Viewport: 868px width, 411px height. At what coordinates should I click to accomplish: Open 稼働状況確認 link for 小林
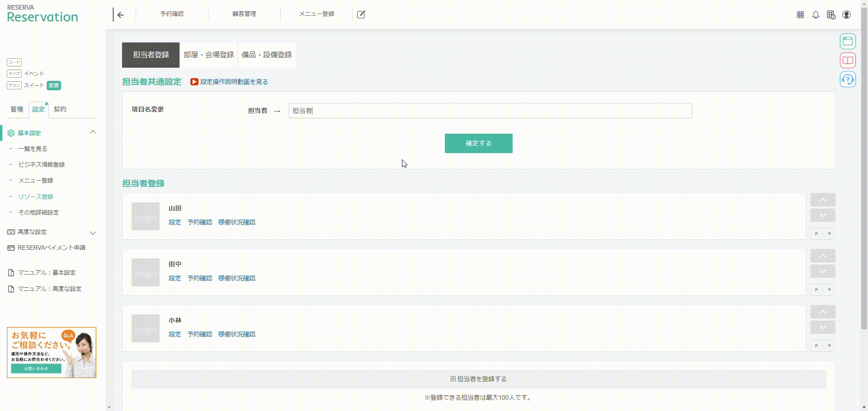(x=237, y=334)
